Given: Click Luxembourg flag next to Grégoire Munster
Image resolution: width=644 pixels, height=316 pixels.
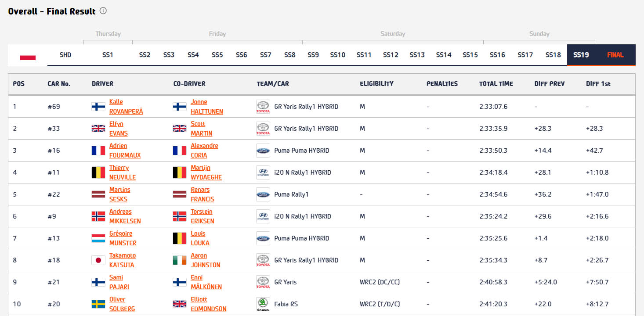Looking at the screenshot, I should pos(98,238).
